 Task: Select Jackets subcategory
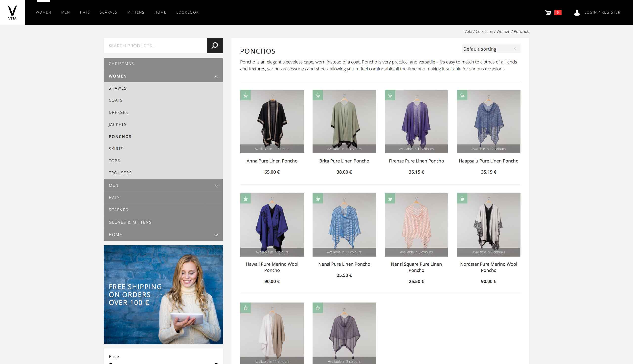[x=163, y=124]
